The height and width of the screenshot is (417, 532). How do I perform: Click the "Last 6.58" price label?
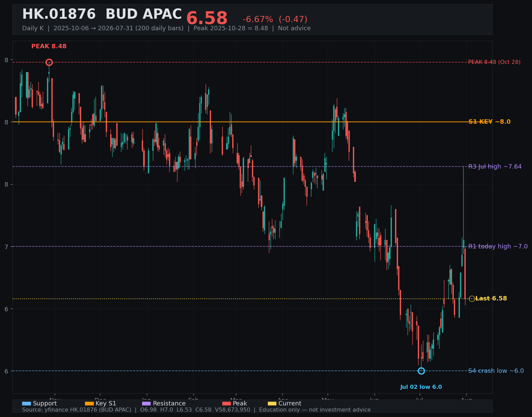click(491, 299)
